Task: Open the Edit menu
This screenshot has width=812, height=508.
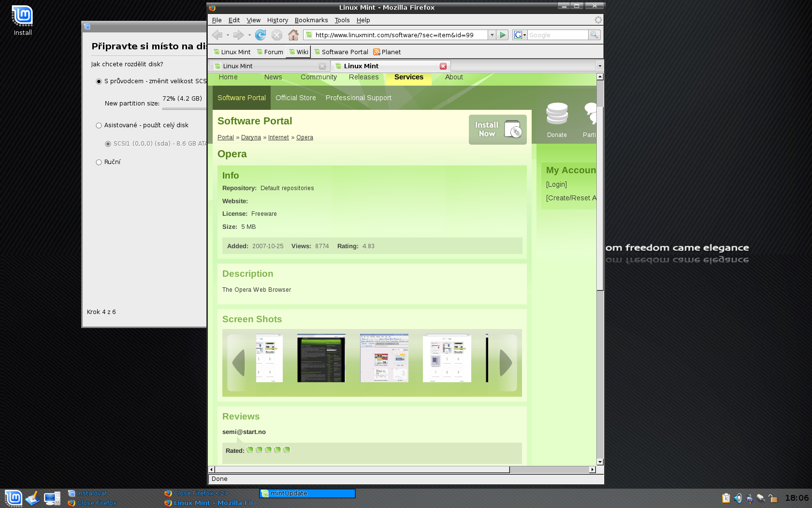Action: tap(234, 20)
